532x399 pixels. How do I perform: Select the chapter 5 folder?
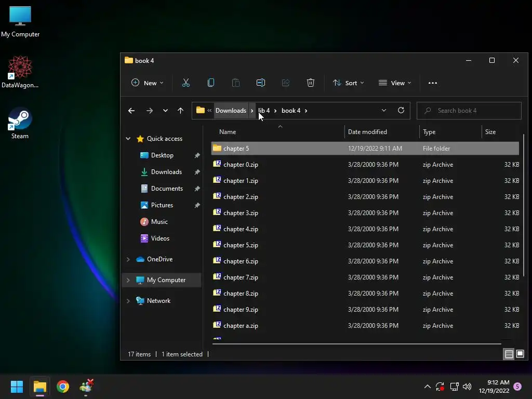365,148
